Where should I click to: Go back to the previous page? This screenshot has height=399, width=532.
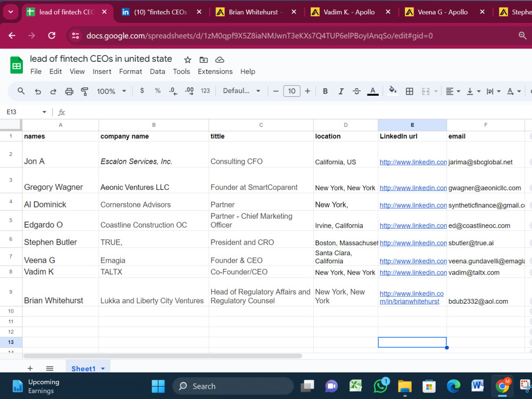(x=12, y=36)
